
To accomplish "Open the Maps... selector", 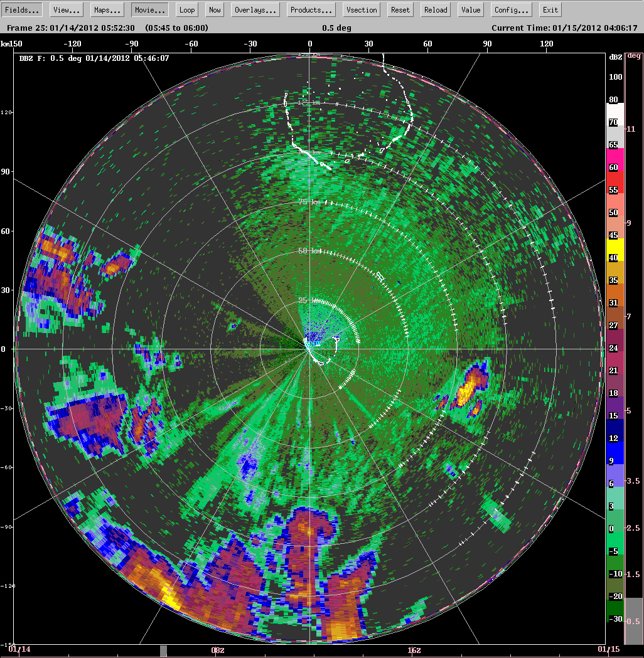I will [107, 10].
